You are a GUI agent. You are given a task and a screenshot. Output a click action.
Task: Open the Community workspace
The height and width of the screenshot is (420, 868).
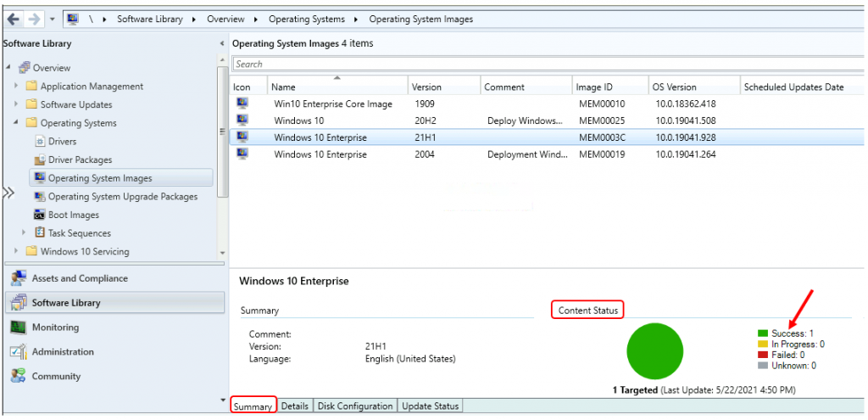115,376
